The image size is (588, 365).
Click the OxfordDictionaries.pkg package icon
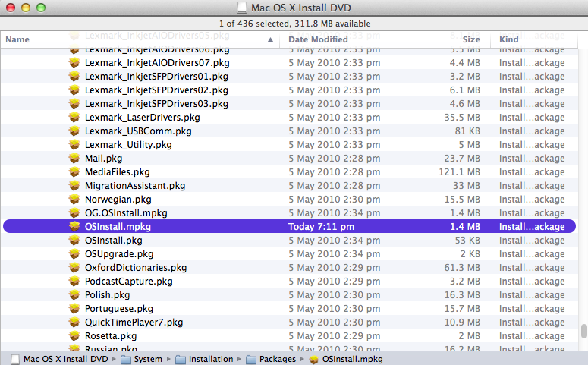point(74,267)
